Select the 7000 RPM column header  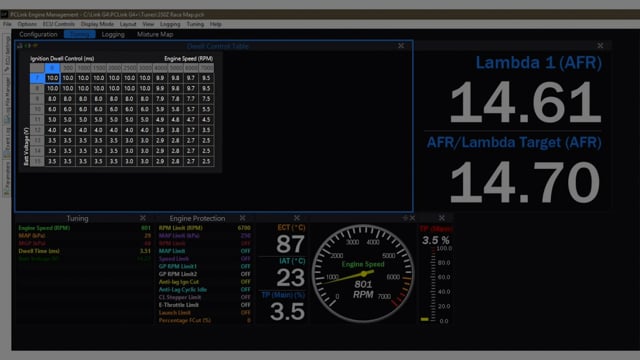[207, 68]
